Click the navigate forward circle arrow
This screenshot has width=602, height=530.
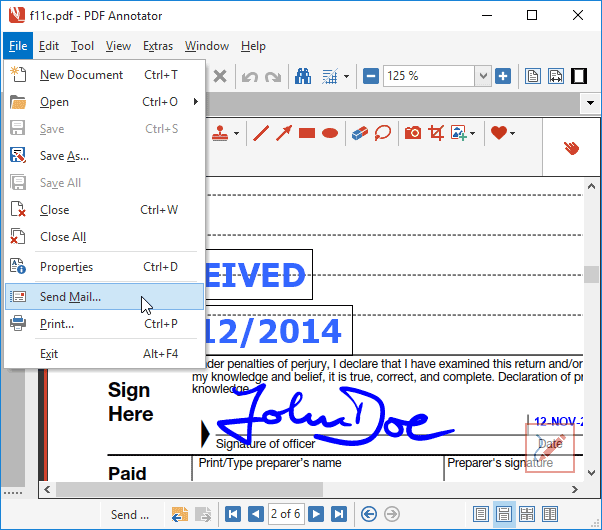[392, 514]
